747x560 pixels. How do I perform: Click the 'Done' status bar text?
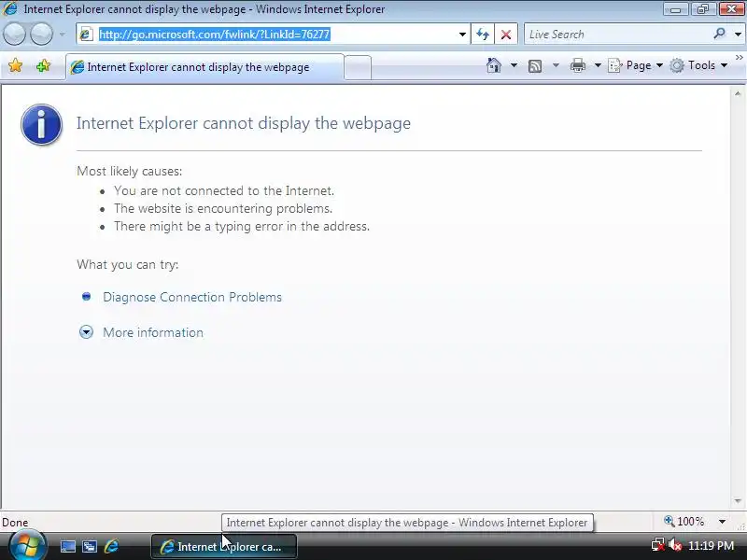click(15, 523)
